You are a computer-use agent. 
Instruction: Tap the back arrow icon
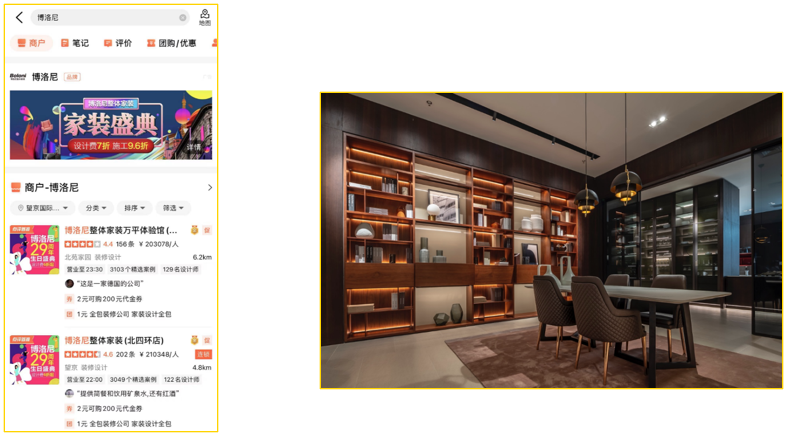19,18
